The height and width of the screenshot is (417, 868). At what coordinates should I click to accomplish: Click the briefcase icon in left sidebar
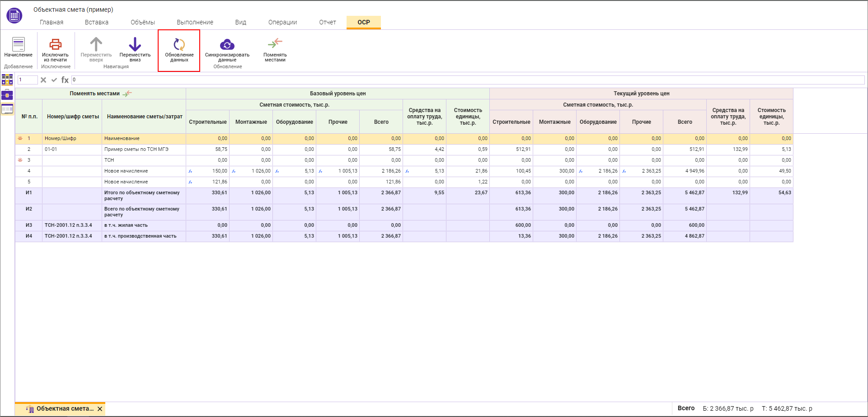click(x=7, y=95)
